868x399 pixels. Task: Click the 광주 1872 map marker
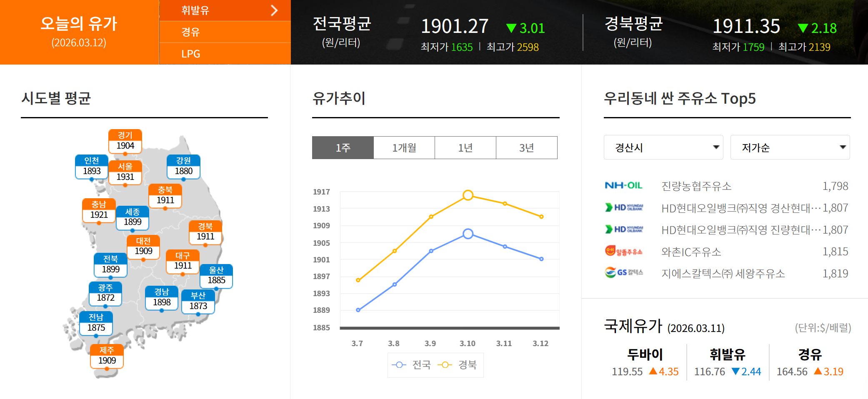[105, 294]
